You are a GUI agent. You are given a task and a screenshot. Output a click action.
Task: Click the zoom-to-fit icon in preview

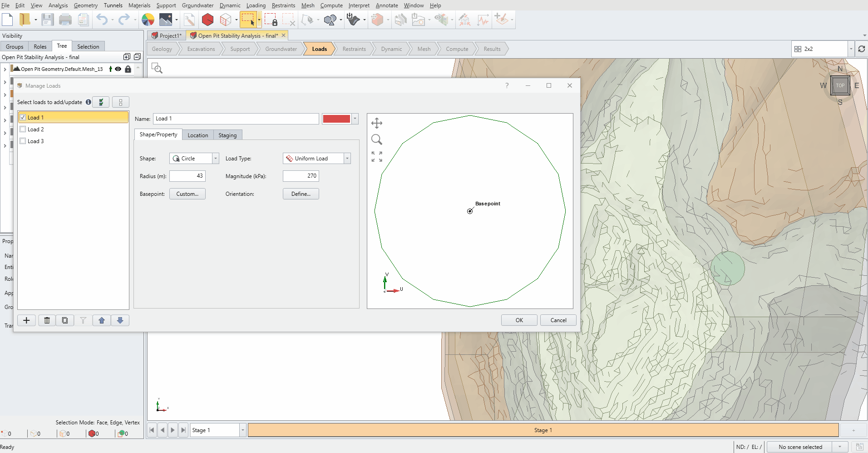coord(377,157)
